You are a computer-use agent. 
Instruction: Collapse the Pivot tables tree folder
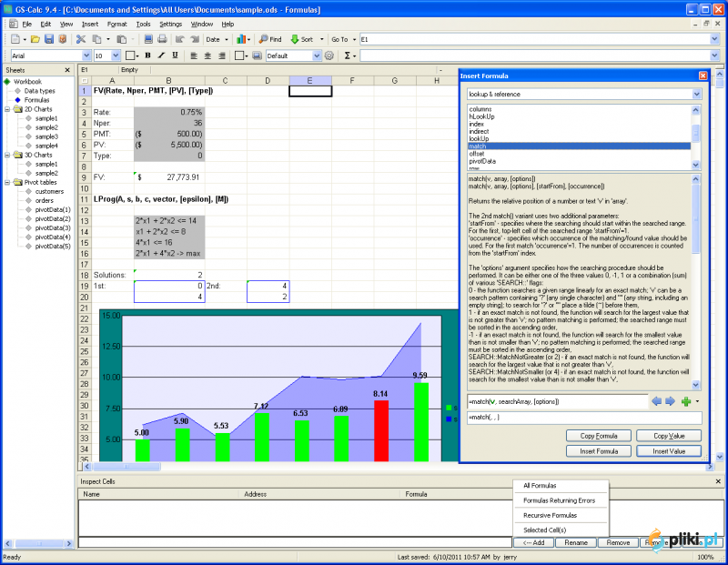tap(7, 183)
